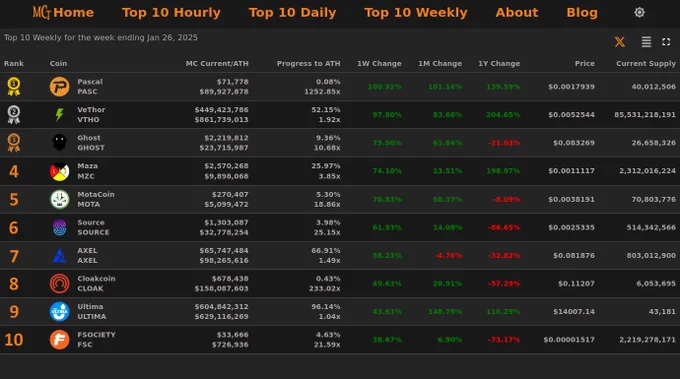This screenshot has height=379, width=680.
Task: Click the Ultima coin logo
Action: [x=59, y=312]
